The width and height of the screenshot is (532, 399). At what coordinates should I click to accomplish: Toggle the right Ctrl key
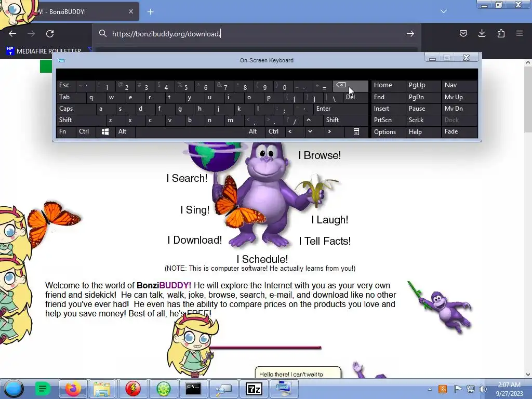(274, 131)
